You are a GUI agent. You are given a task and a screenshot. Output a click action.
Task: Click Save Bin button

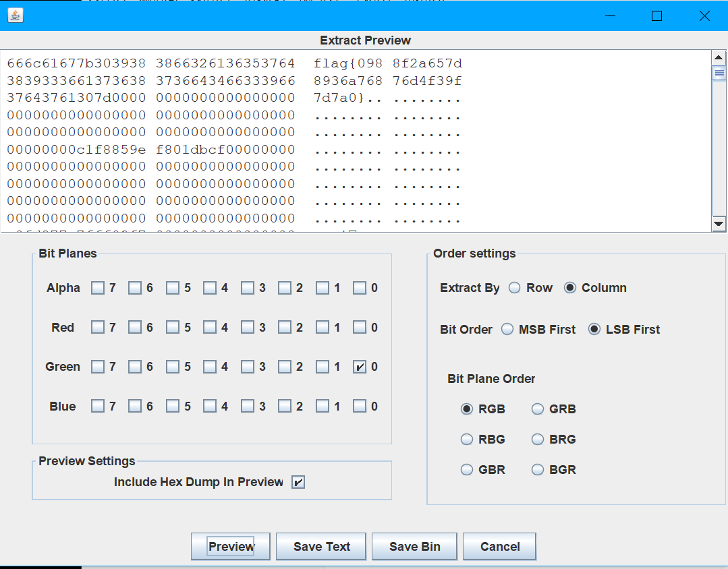click(x=415, y=547)
